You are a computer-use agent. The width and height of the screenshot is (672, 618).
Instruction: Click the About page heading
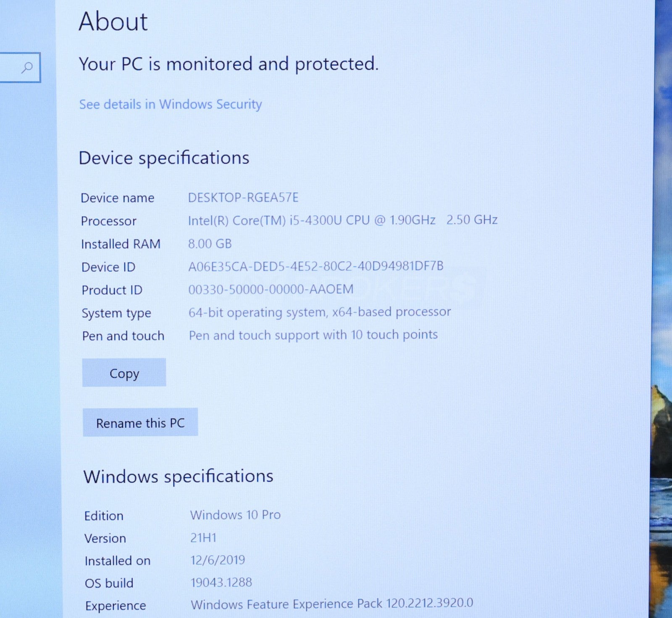113,21
